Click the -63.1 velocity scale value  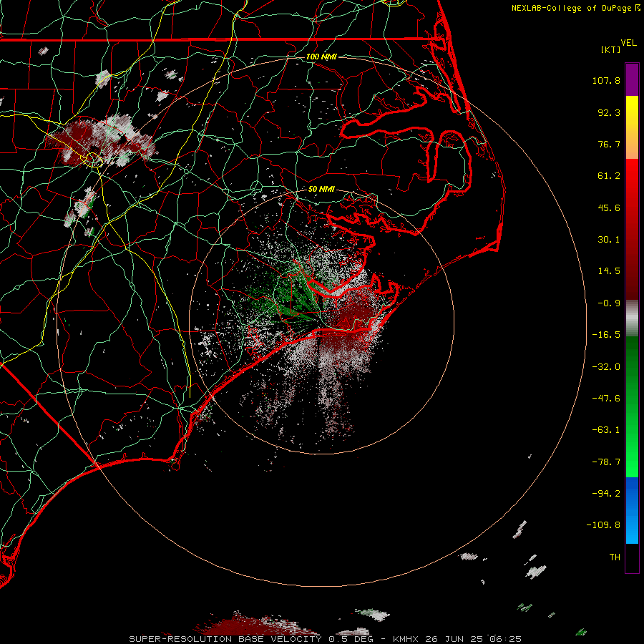(606, 430)
